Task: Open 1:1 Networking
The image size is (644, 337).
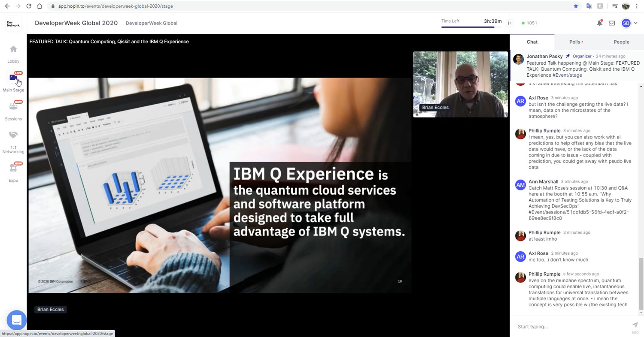Action: click(x=13, y=141)
